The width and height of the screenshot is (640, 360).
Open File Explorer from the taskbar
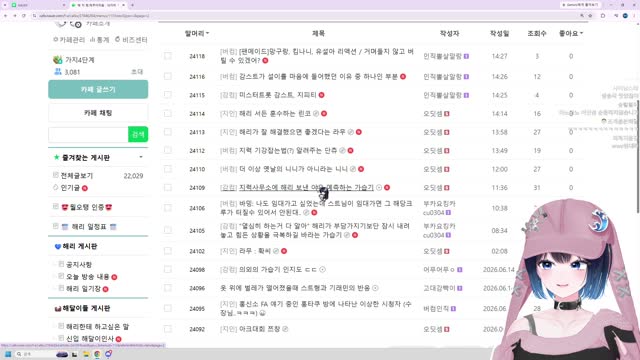tap(86, 354)
